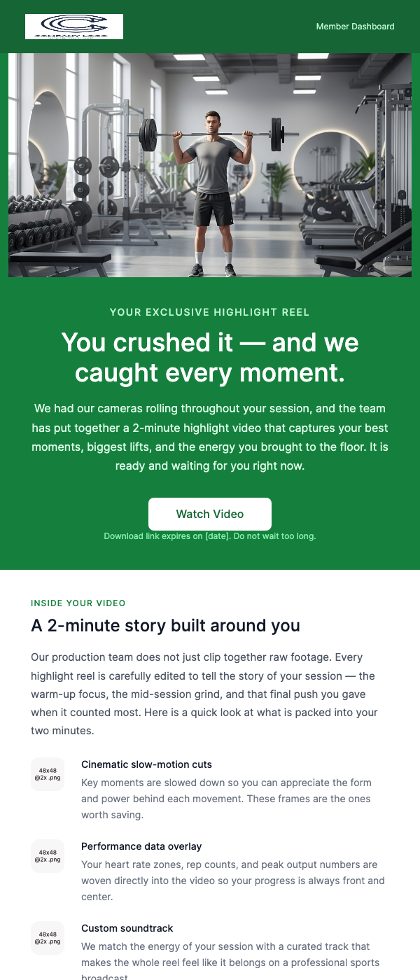Viewport: 420px width, 980px height.
Task: Click the INSIDE YOUR VIDEO section label
Action: [78, 603]
